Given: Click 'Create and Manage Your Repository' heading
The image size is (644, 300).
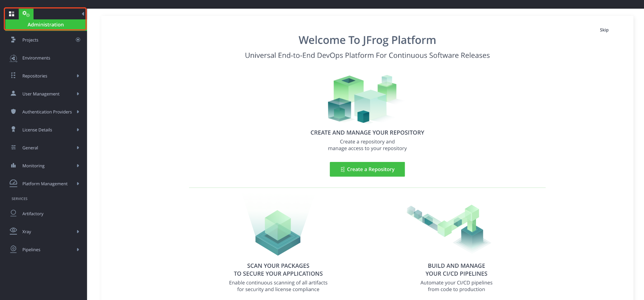Looking at the screenshot, I should pos(367,133).
